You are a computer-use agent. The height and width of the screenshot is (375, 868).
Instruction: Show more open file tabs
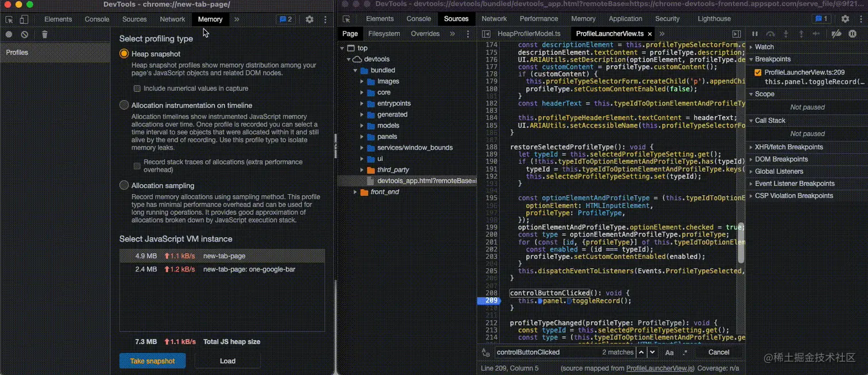tap(662, 34)
